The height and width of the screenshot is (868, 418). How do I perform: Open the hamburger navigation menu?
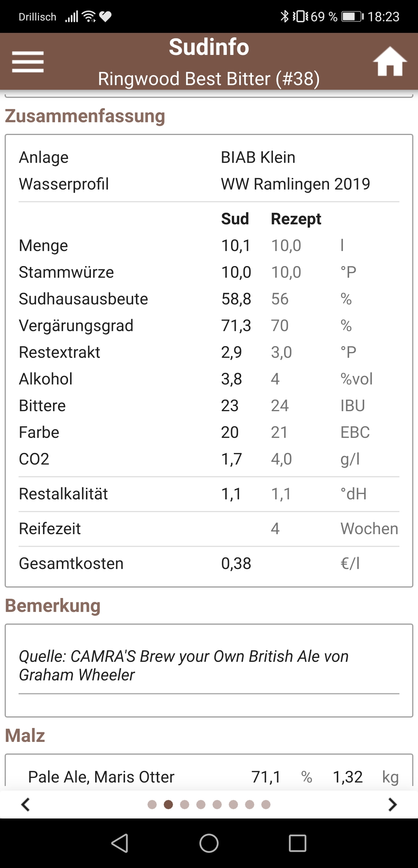click(27, 62)
